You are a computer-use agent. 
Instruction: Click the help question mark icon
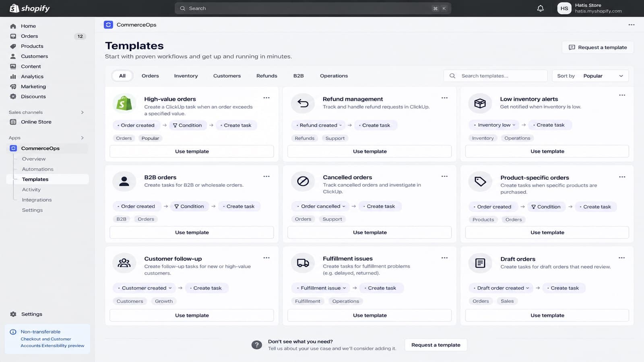pos(257,345)
